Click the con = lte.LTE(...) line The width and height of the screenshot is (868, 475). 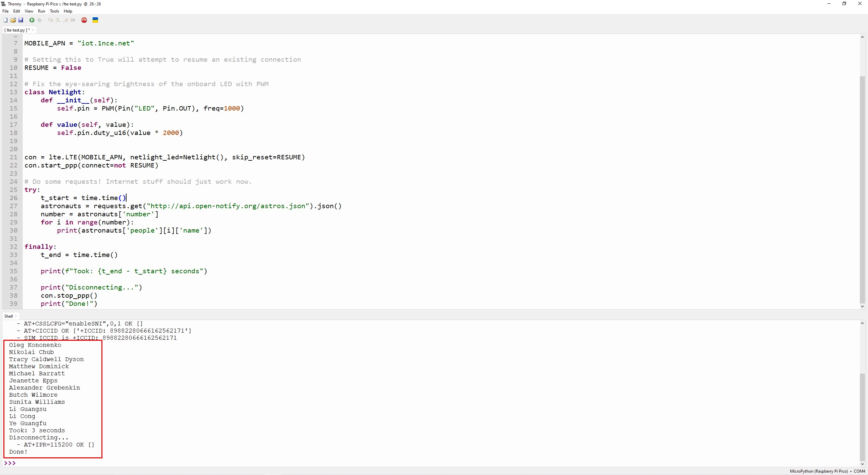point(165,157)
